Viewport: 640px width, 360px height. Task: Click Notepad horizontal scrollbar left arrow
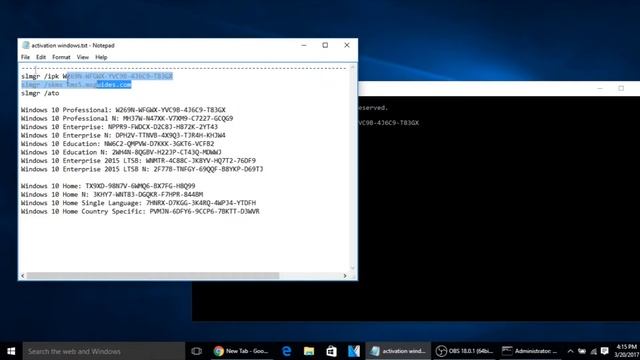tap(22, 276)
